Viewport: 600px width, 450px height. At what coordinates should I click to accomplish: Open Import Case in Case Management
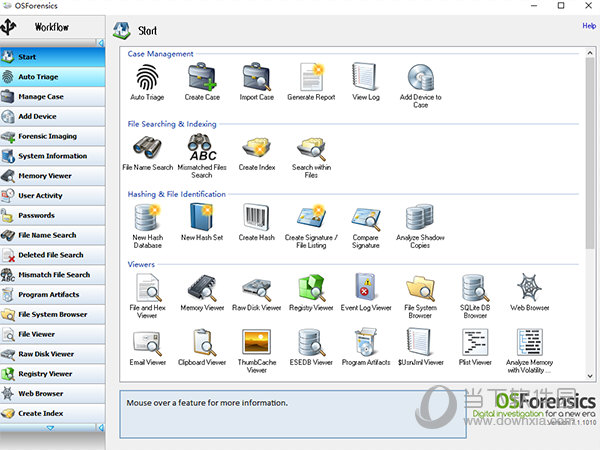point(257,78)
